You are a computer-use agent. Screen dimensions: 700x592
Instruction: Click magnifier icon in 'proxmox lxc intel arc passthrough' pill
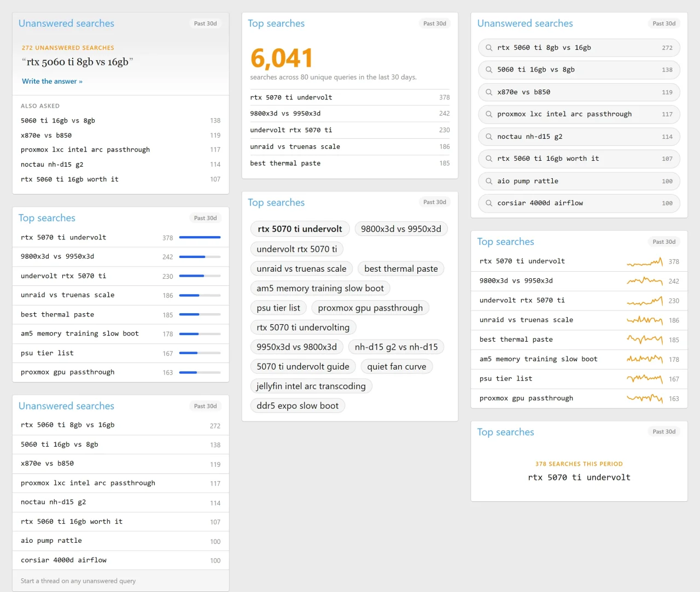point(489,114)
